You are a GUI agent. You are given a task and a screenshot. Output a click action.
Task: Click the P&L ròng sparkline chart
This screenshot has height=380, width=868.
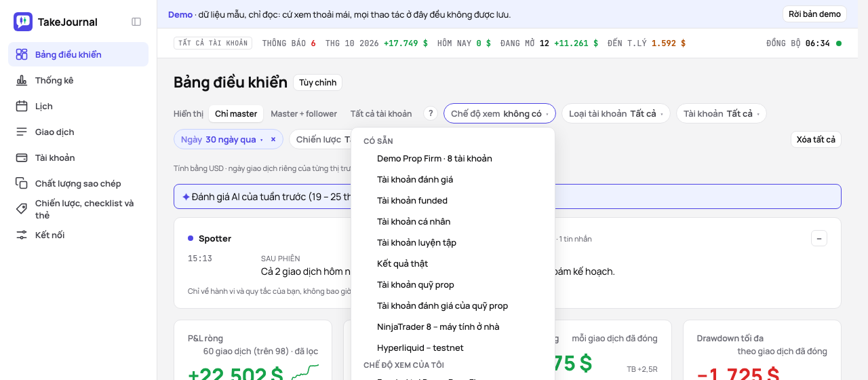coord(305,373)
